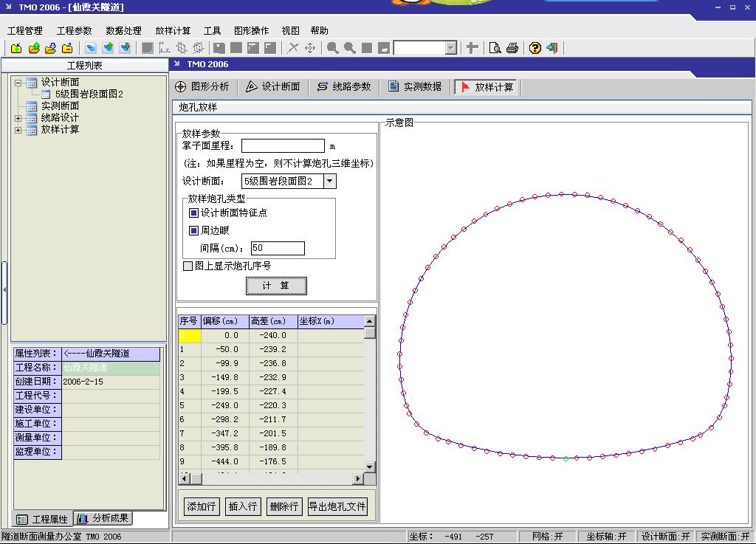The height and width of the screenshot is (544, 756).
Task: Toggle the 周边眼 checkbox
Action: point(194,231)
